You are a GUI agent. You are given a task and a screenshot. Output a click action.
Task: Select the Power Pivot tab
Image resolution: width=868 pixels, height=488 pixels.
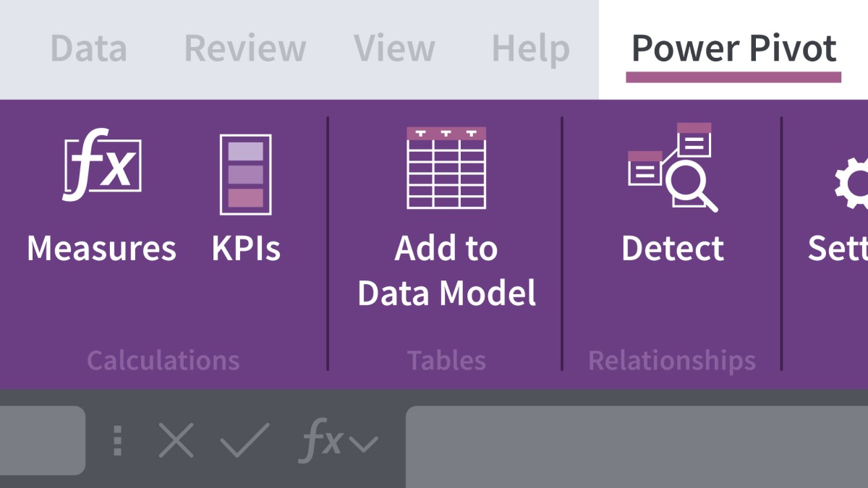point(733,49)
